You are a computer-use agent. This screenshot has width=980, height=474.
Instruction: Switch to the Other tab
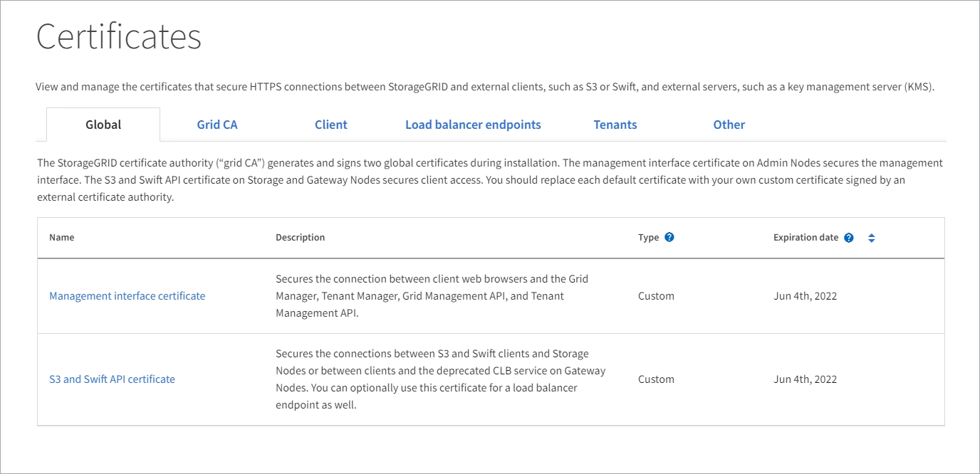729,125
